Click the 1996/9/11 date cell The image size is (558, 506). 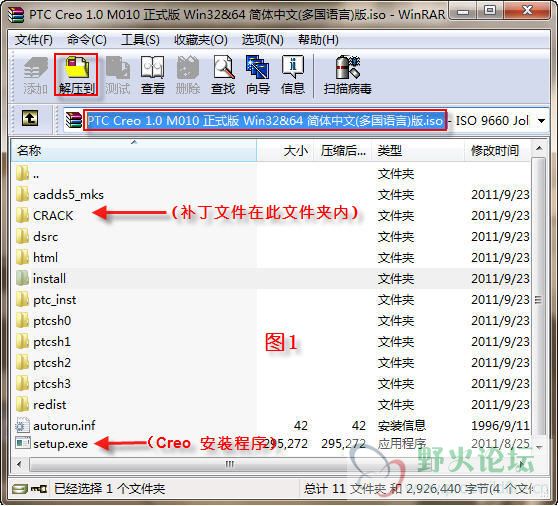click(500, 426)
